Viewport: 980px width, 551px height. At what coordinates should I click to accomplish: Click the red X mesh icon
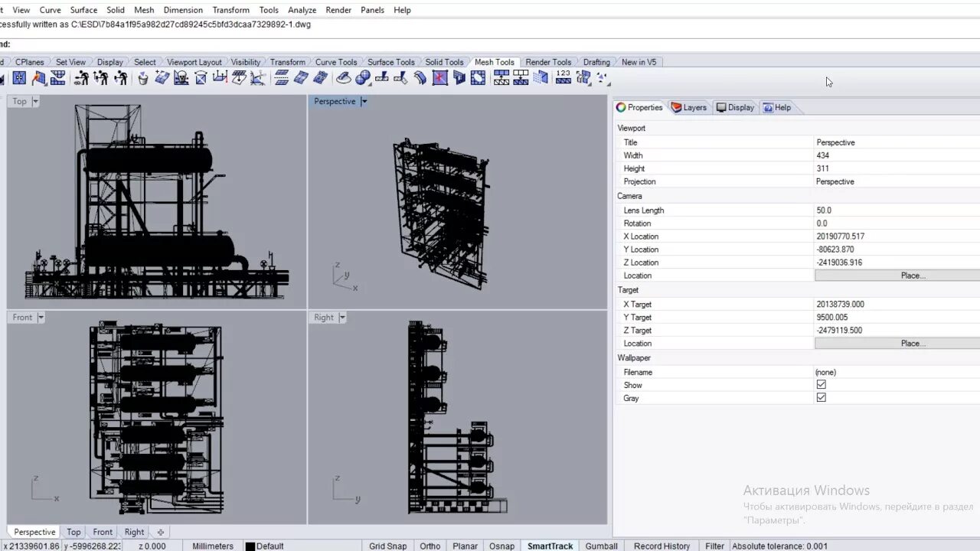click(439, 77)
